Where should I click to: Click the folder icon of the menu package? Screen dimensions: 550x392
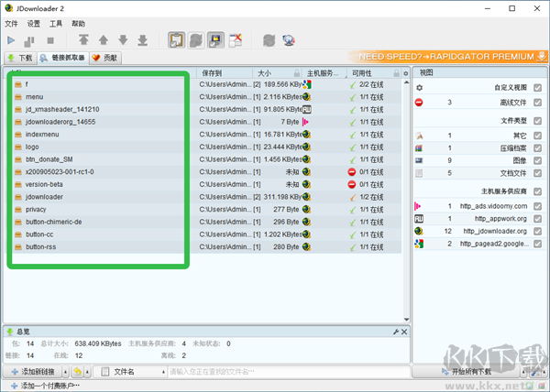pyautogui.click(x=18, y=97)
